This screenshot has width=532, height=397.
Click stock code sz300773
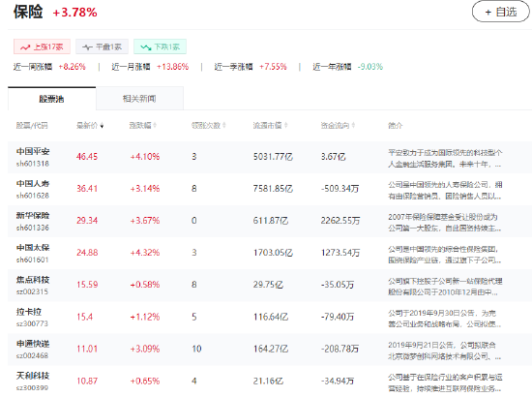pos(32,323)
